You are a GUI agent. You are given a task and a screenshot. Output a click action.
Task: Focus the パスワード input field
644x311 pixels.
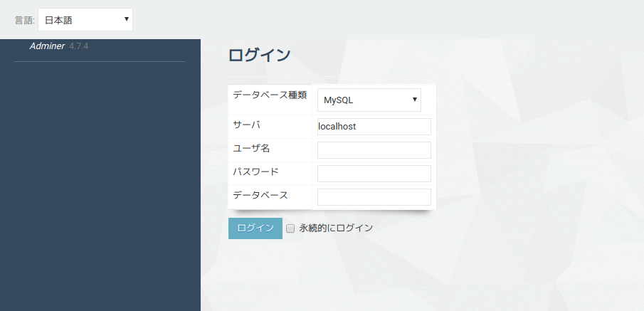point(374,174)
